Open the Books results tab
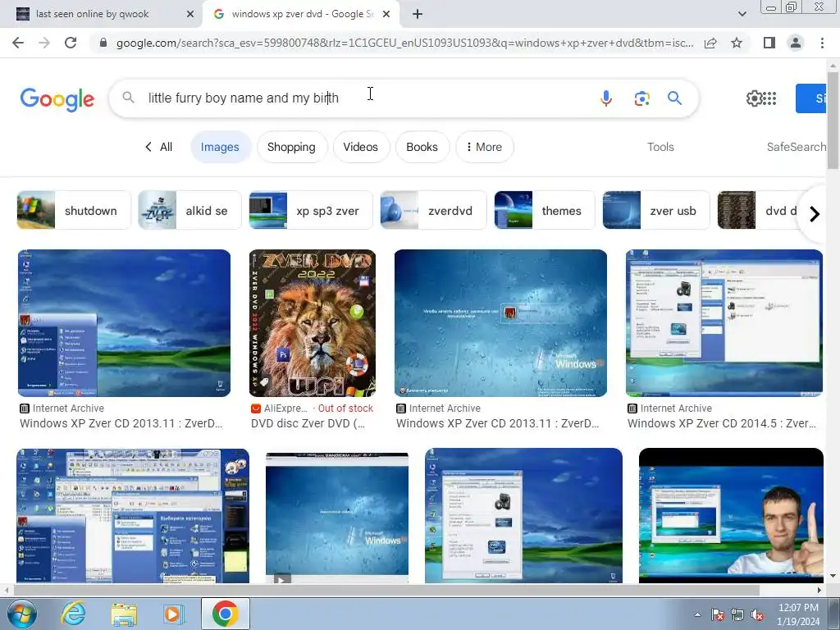 click(x=422, y=147)
